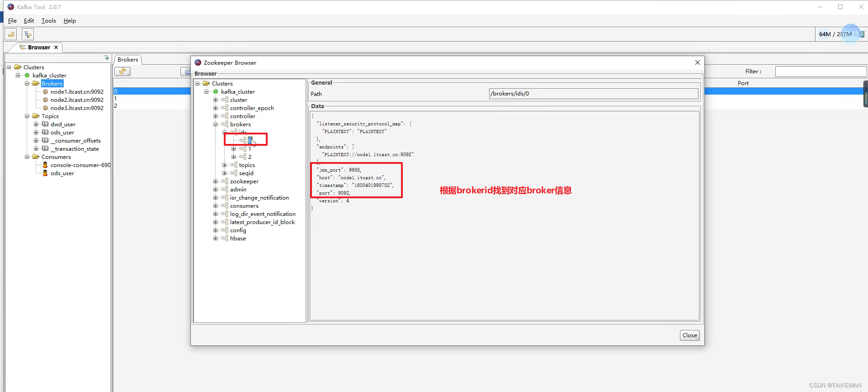Collapse Clusters node in main browser tree
The width and height of the screenshot is (868, 392).
pos(9,67)
